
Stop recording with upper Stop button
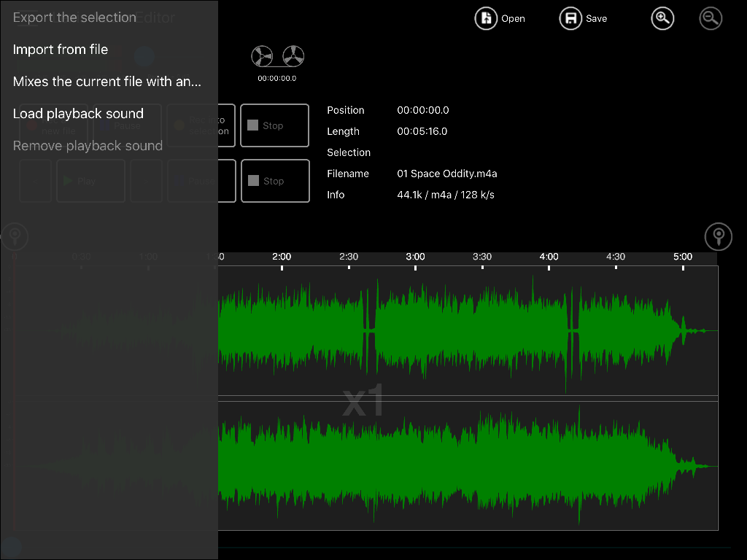[274, 125]
